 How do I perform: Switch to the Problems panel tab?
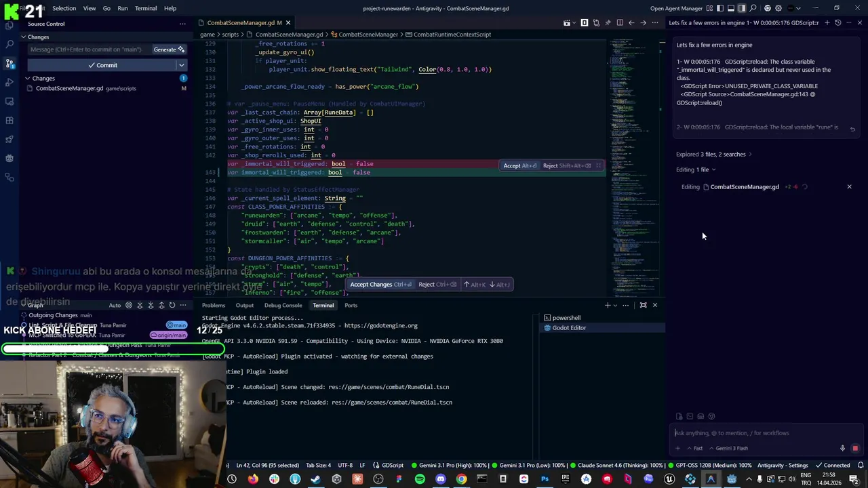click(x=213, y=305)
